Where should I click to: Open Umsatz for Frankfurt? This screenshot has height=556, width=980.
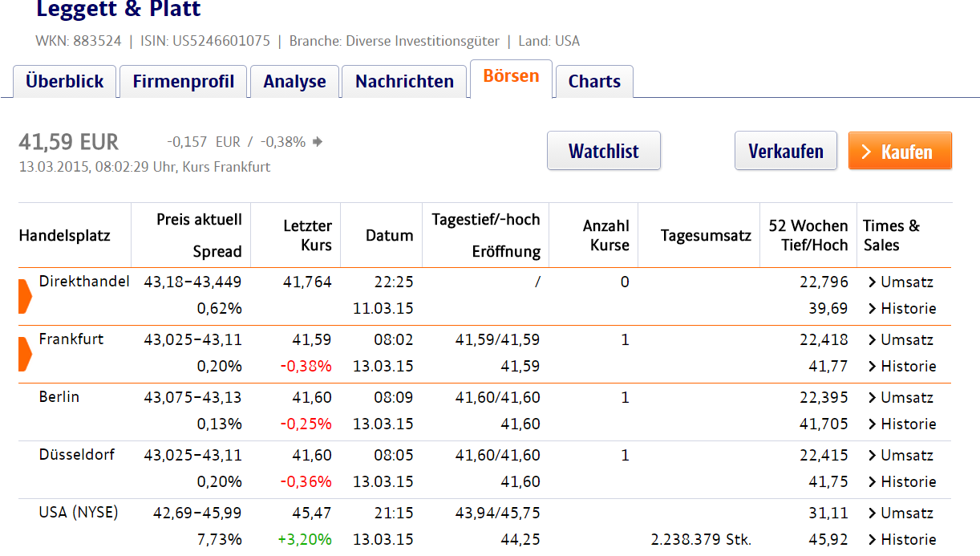click(901, 339)
